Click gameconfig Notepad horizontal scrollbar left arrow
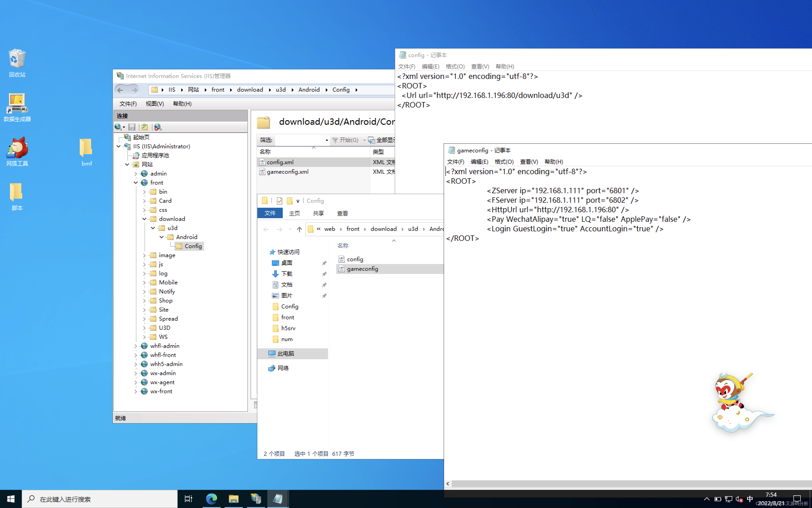812x508 pixels. coord(448,484)
